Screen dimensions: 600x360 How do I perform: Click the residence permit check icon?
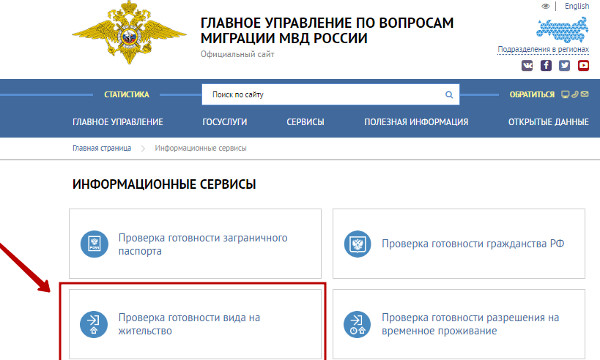[x=94, y=324]
